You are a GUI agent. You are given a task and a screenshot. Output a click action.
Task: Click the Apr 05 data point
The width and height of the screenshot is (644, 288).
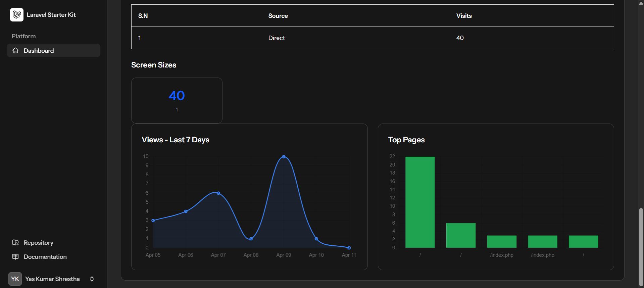(x=153, y=221)
